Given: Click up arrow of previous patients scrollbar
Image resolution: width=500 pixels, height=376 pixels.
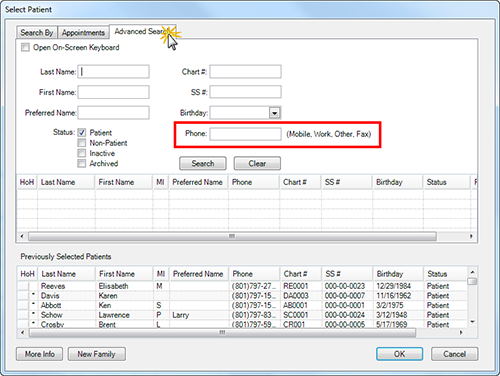Looking at the screenshot, I should pos(472,271).
